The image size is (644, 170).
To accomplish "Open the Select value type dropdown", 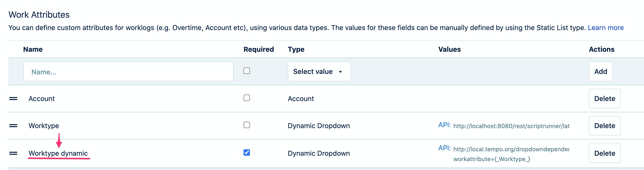I will click(x=319, y=72).
